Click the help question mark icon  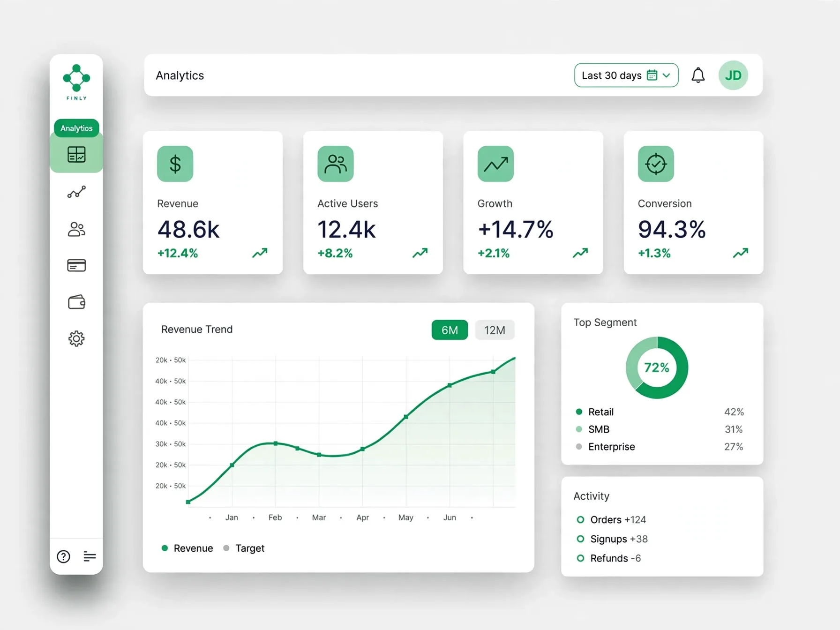pyautogui.click(x=63, y=556)
